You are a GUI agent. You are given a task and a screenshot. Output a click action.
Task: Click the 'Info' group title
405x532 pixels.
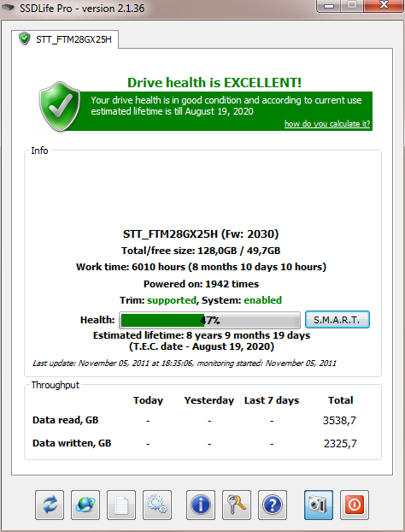tap(39, 151)
